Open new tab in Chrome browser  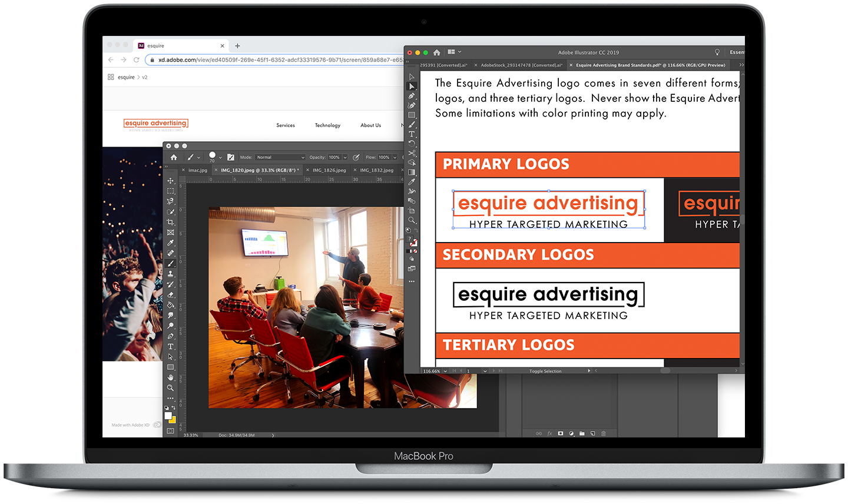point(237,45)
